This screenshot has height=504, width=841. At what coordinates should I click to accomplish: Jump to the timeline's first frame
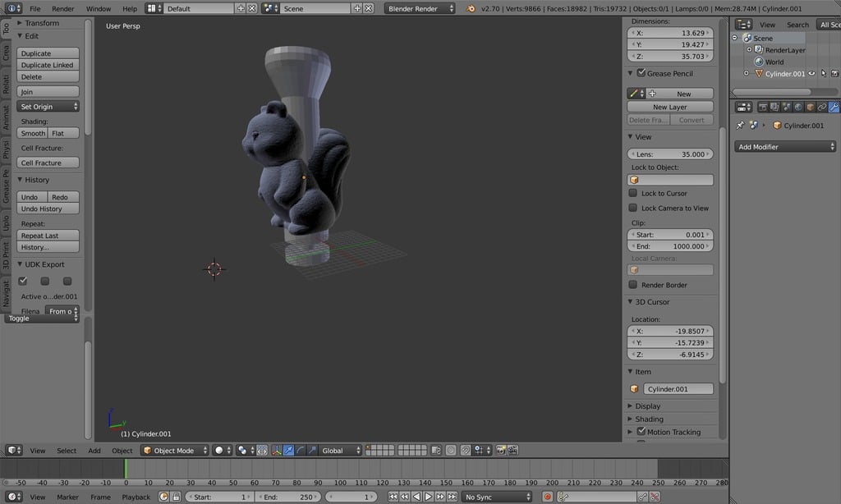tap(393, 497)
